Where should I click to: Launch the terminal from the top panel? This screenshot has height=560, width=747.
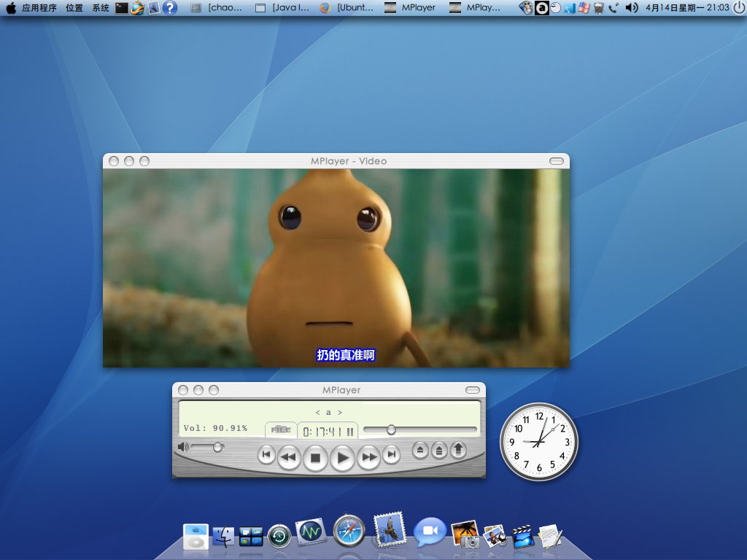click(122, 7)
